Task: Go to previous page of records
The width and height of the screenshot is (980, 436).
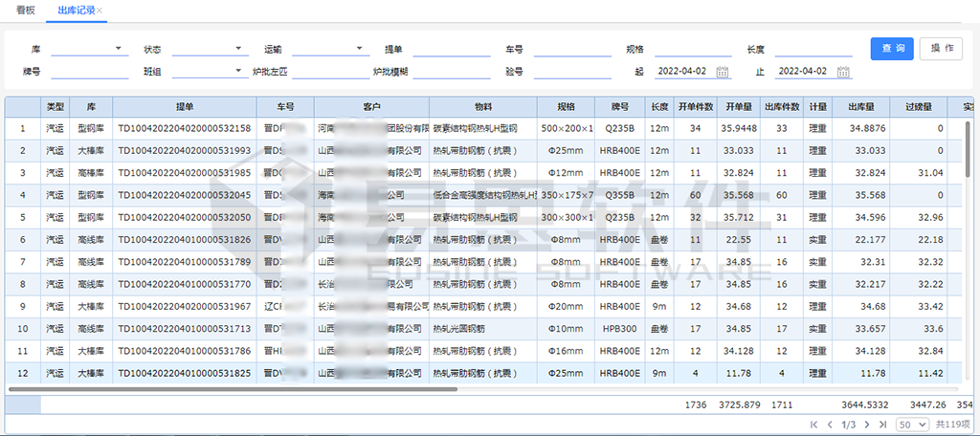Action: (829, 424)
